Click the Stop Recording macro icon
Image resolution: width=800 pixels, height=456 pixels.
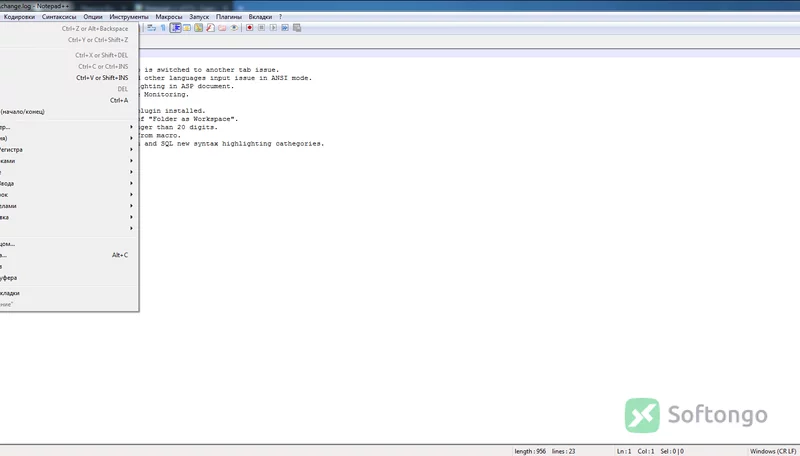261,28
